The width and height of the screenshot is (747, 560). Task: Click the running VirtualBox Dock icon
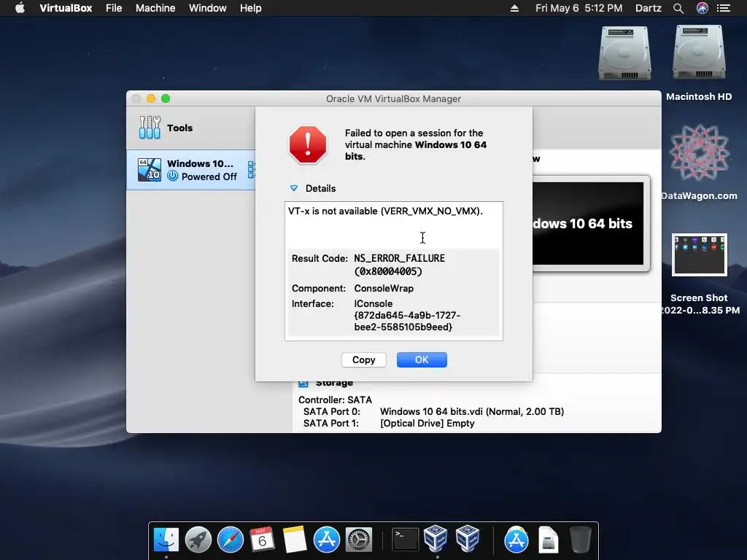pos(436,538)
